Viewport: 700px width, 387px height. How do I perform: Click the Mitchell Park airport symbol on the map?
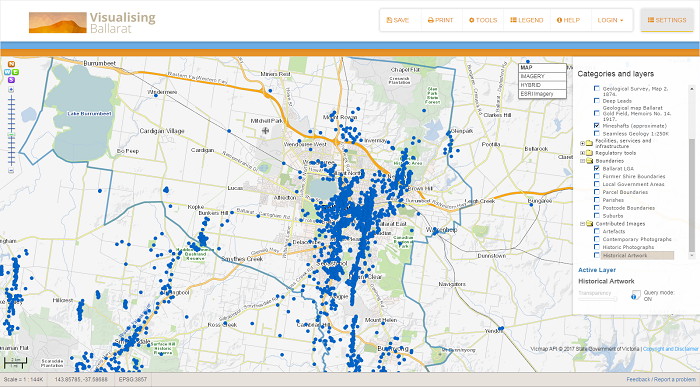(x=266, y=131)
